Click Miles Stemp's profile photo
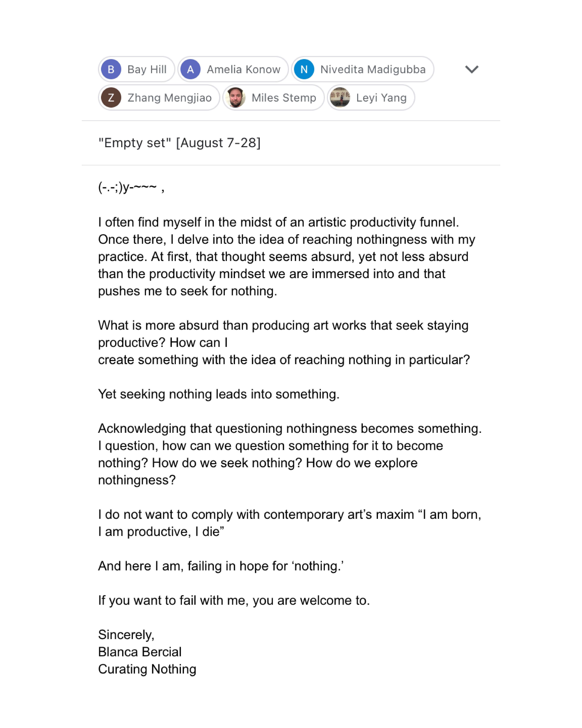The width and height of the screenshot is (582, 728). coord(235,98)
